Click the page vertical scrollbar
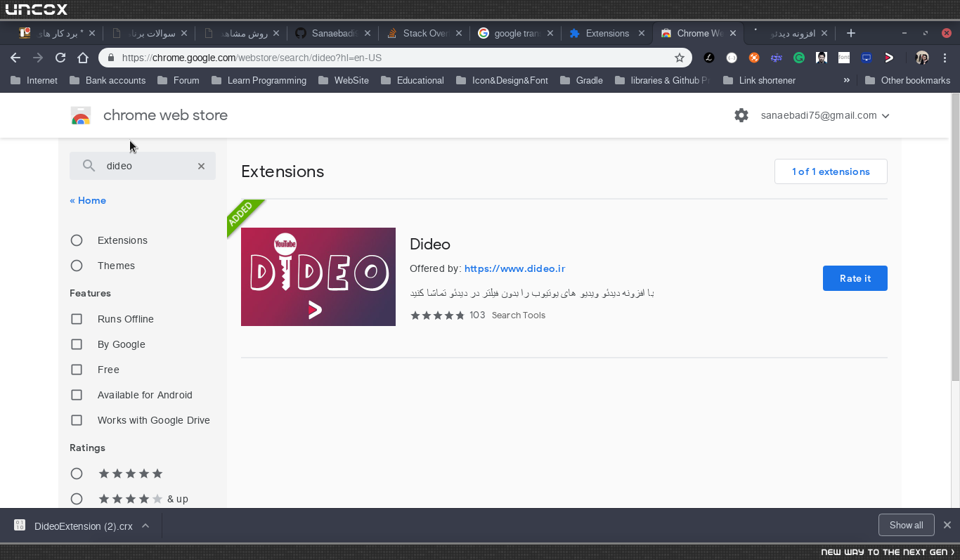This screenshot has height=560, width=960. 955,236
